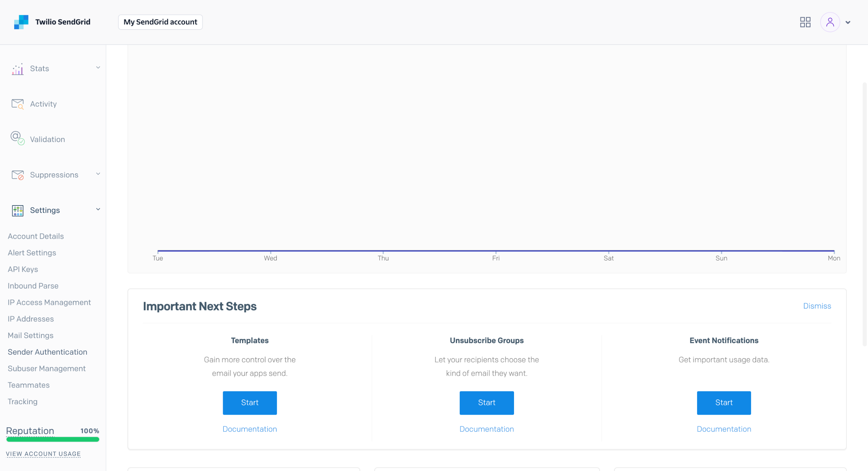
Task: Expand the Stats menu chevron
Action: click(x=98, y=68)
